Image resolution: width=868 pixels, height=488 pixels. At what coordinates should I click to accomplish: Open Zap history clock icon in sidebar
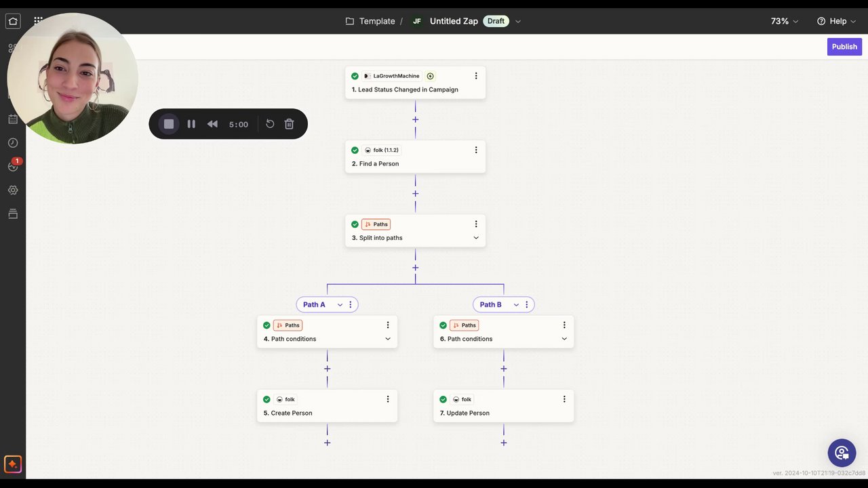(13, 143)
